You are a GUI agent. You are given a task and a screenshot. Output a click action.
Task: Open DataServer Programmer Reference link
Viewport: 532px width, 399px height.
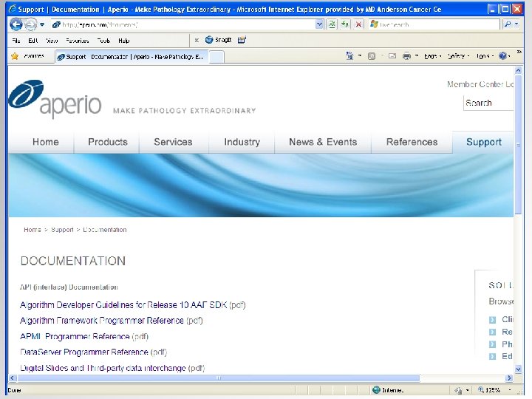click(x=83, y=352)
